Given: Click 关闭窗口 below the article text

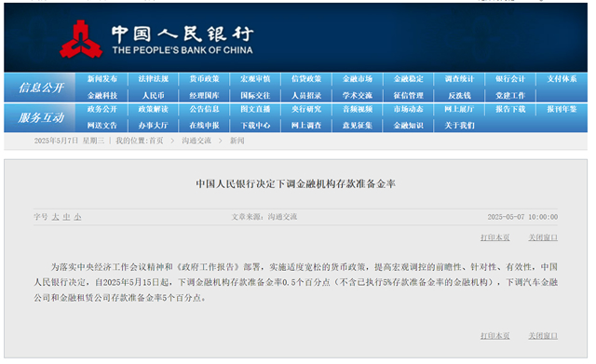Looking at the screenshot, I should pos(543,336).
